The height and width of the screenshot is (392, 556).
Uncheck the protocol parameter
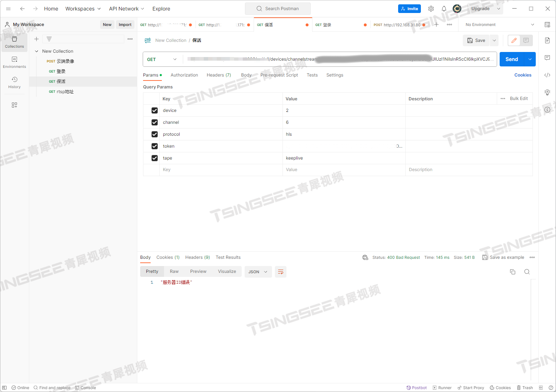(x=155, y=134)
